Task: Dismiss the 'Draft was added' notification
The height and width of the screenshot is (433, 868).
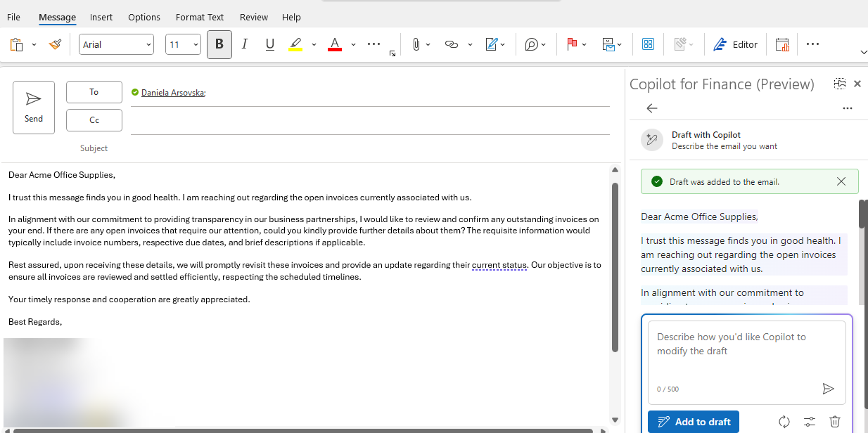Action: click(841, 181)
